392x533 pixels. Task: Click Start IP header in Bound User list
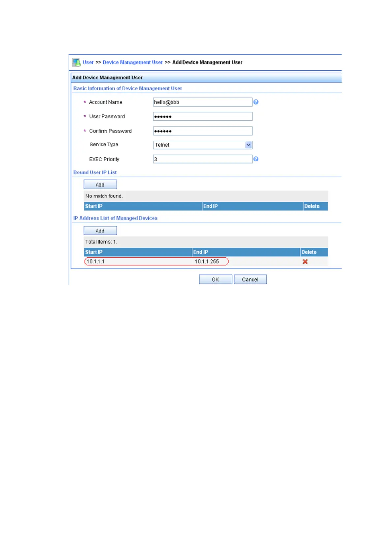(143, 206)
